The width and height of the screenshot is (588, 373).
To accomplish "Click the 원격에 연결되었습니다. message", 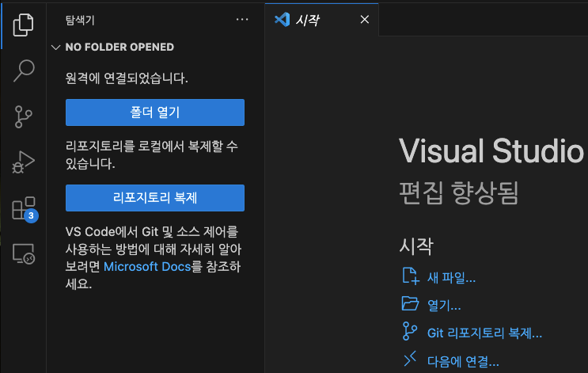I will pyautogui.click(x=127, y=78).
